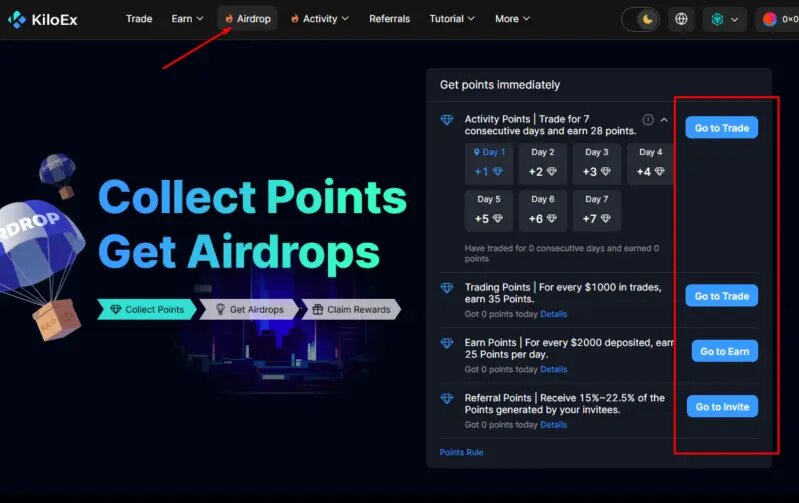Click the Go to Invite button

722,407
